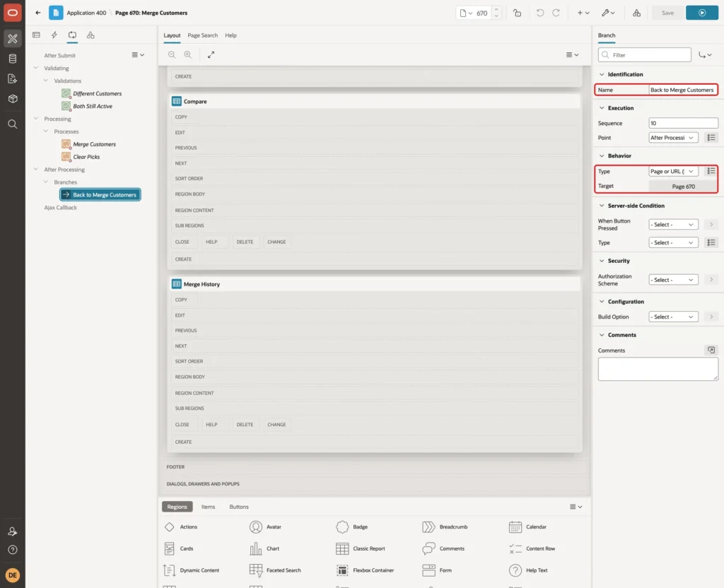Viewport: 724px width, 588px height.
Task: Zoom in the layout view
Action: [187, 54]
